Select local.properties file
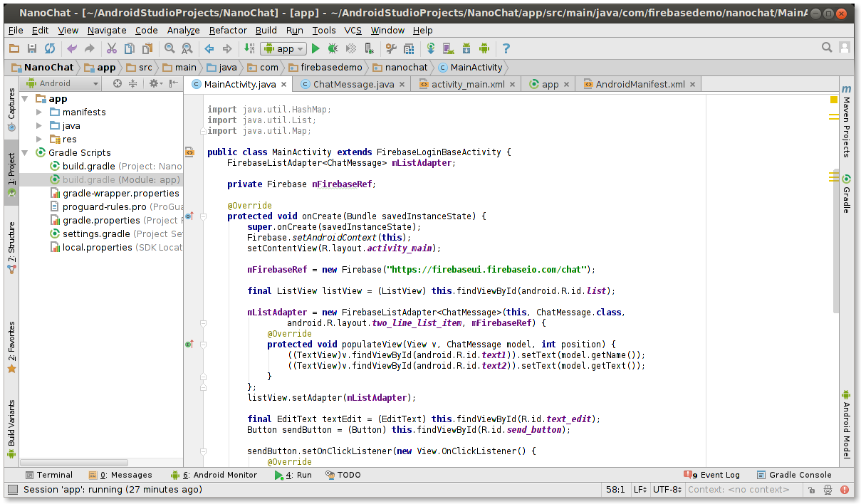 (116, 247)
